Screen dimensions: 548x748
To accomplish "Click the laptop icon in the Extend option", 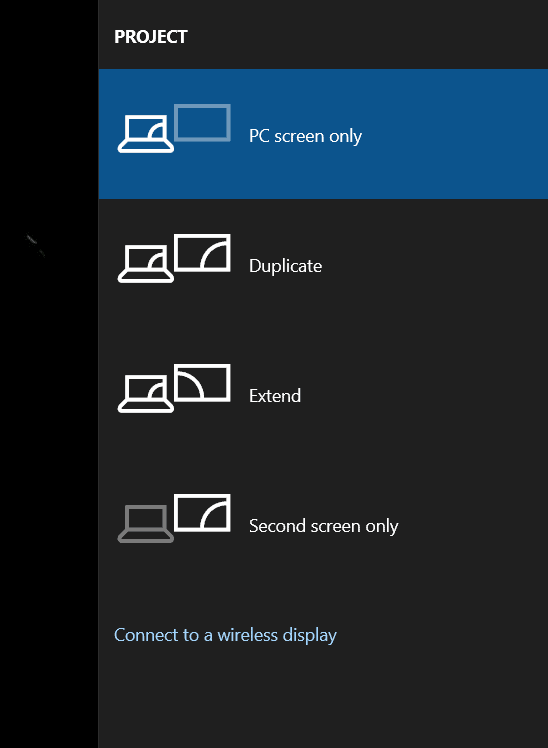I will pyautogui.click(x=145, y=394).
